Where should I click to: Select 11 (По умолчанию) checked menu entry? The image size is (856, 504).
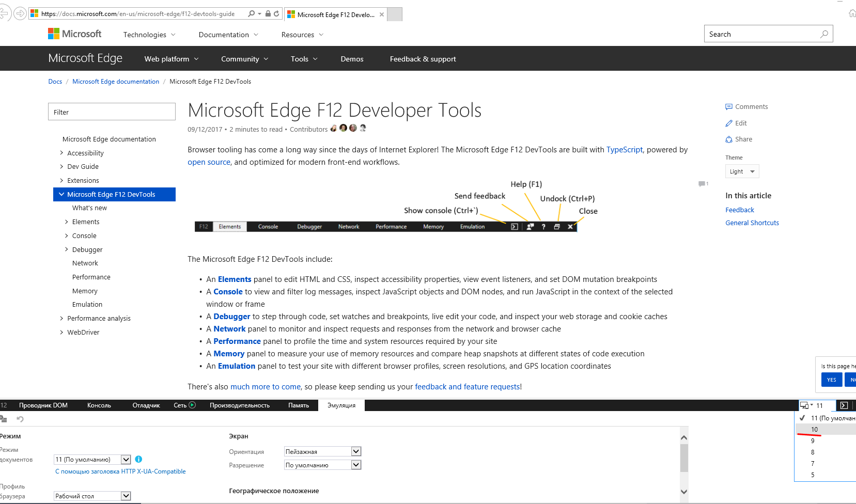pyautogui.click(x=826, y=418)
